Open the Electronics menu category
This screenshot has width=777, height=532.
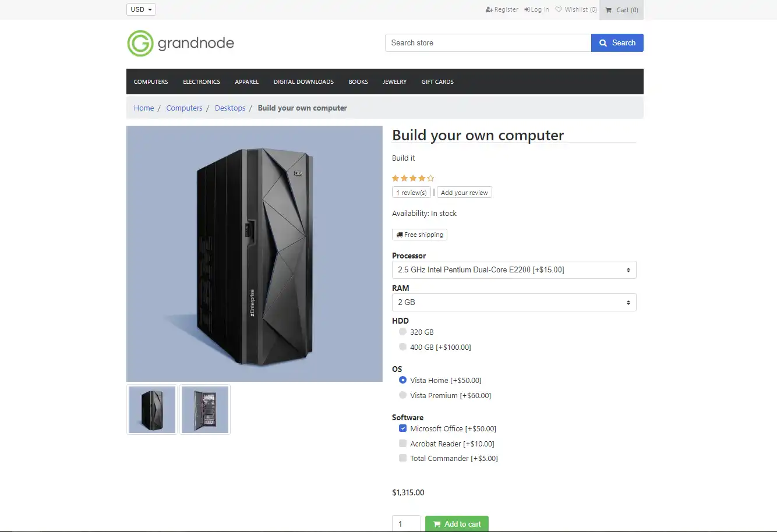202,82
